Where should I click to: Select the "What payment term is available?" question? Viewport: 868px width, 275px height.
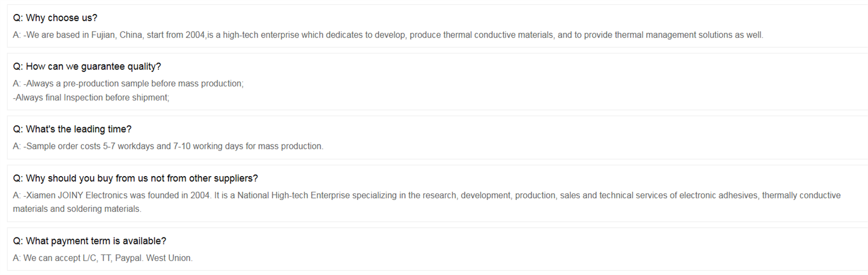(x=90, y=241)
